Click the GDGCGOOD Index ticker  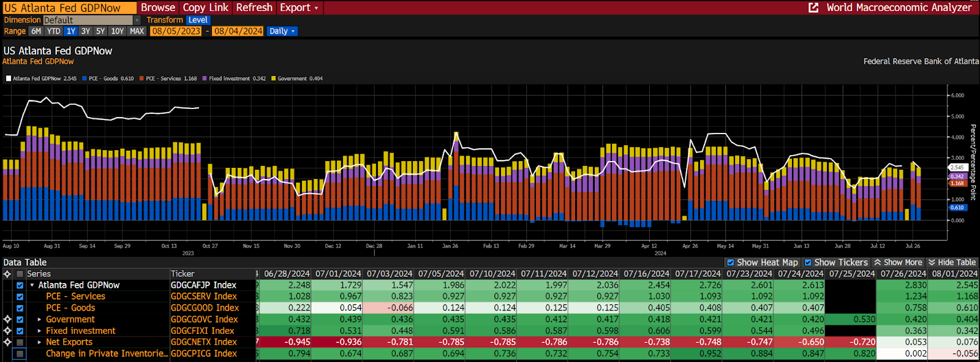(205, 308)
